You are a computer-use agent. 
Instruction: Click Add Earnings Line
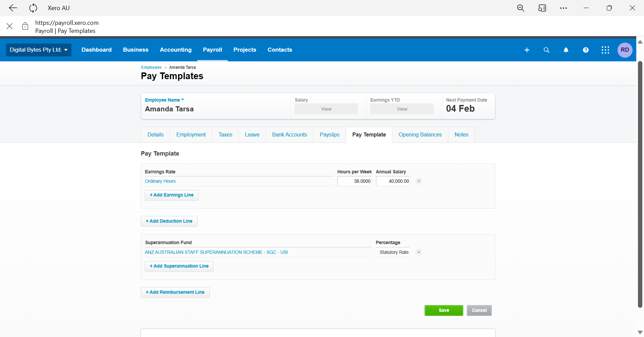coord(172,195)
